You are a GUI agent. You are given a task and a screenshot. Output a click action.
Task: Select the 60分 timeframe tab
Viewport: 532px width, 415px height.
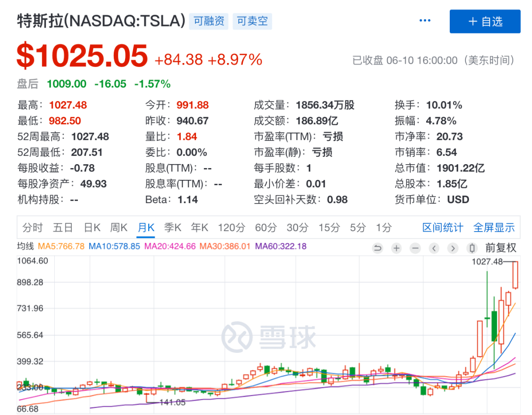(266, 227)
